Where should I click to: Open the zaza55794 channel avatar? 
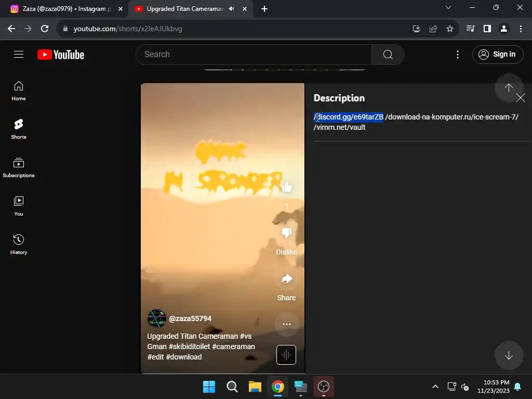pyautogui.click(x=157, y=318)
